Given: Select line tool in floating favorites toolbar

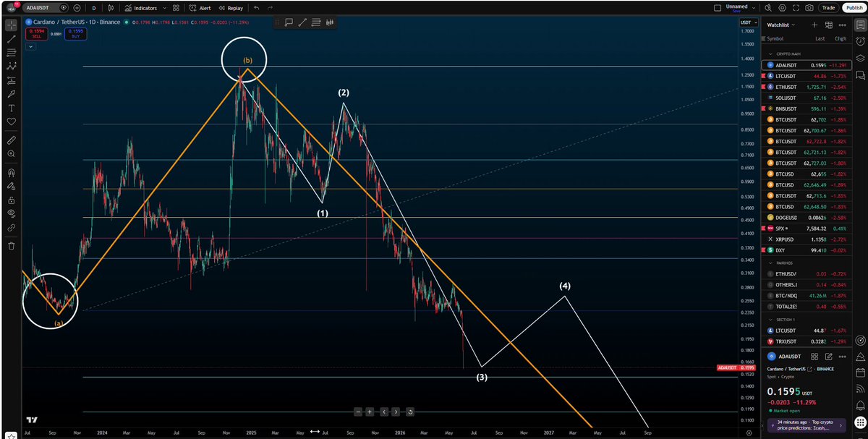Looking at the screenshot, I should (x=302, y=22).
